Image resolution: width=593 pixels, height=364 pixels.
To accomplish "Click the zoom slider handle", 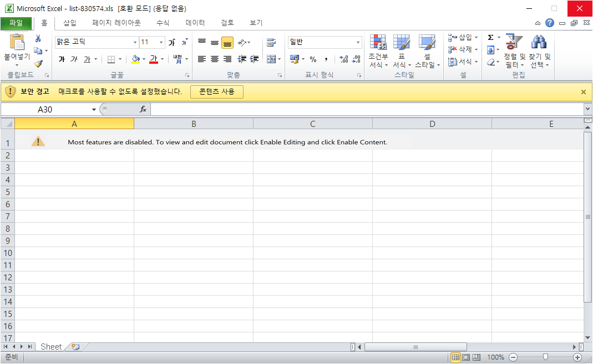I will (x=545, y=357).
